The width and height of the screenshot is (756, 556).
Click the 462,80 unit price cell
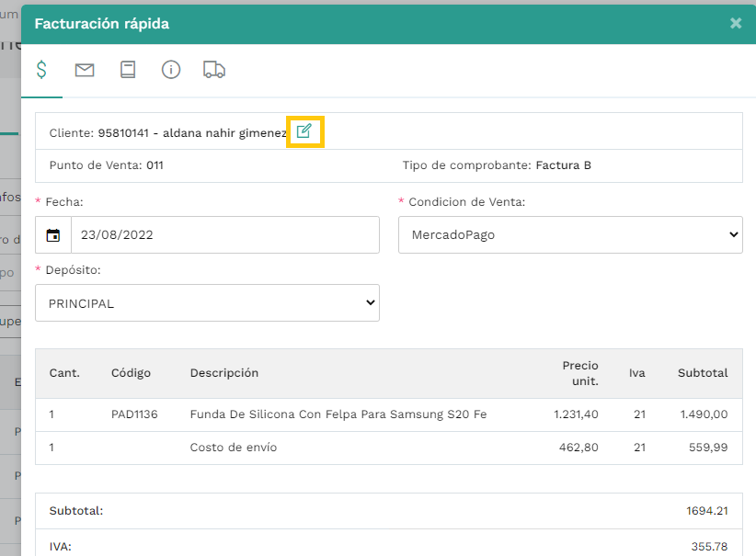tap(578, 448)
